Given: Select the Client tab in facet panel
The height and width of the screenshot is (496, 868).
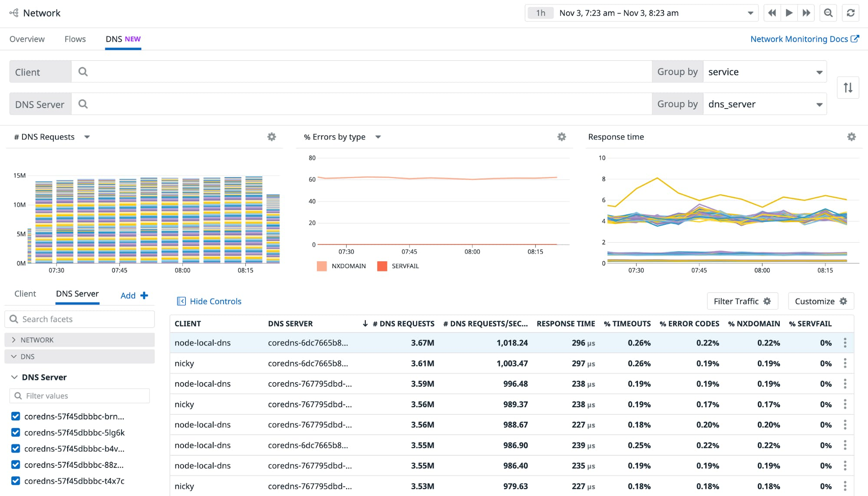Looking at the screenshot, I should coord(25,294).
